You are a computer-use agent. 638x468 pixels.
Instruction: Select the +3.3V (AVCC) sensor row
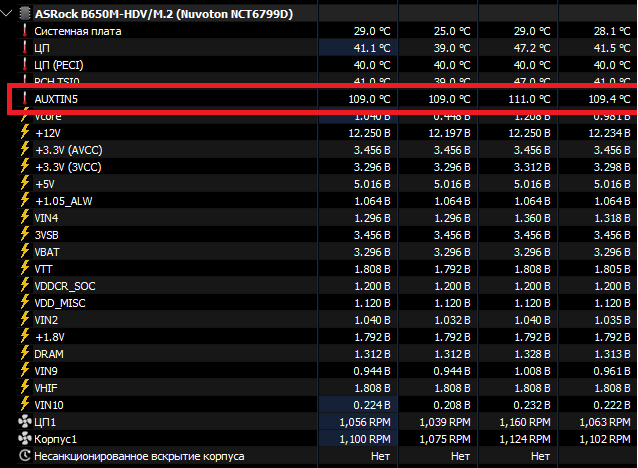[x=319, y=150]
